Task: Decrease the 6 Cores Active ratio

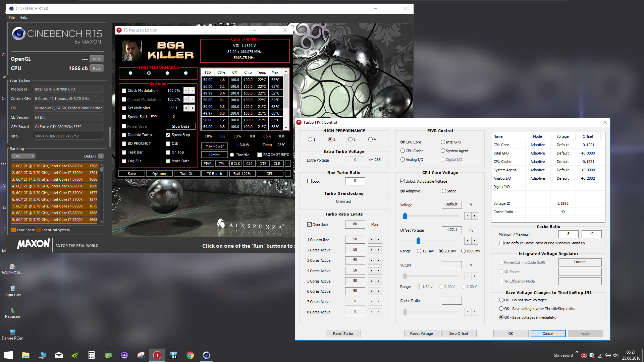Action: pyautogui.click(x=371, y=291)
